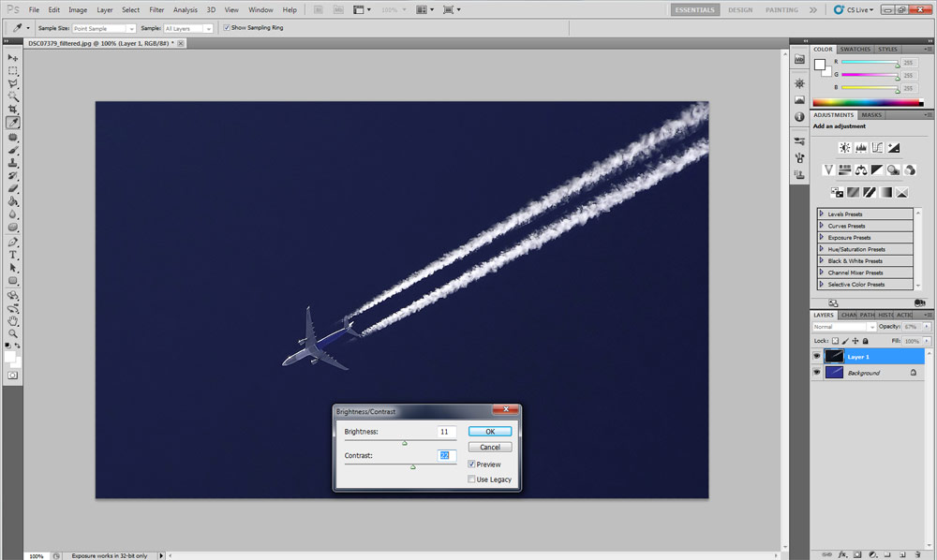Toggle lock all icon

pyautogui.click(x=865, y=341)
